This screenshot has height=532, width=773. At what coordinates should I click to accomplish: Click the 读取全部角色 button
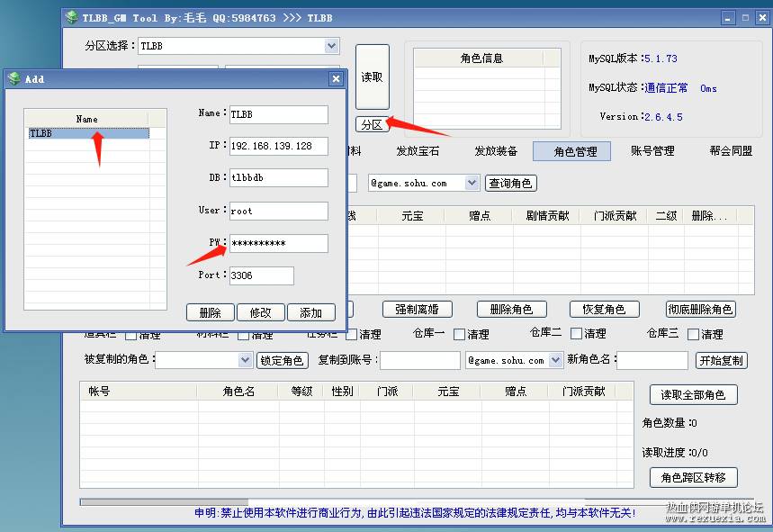point(693,394)
